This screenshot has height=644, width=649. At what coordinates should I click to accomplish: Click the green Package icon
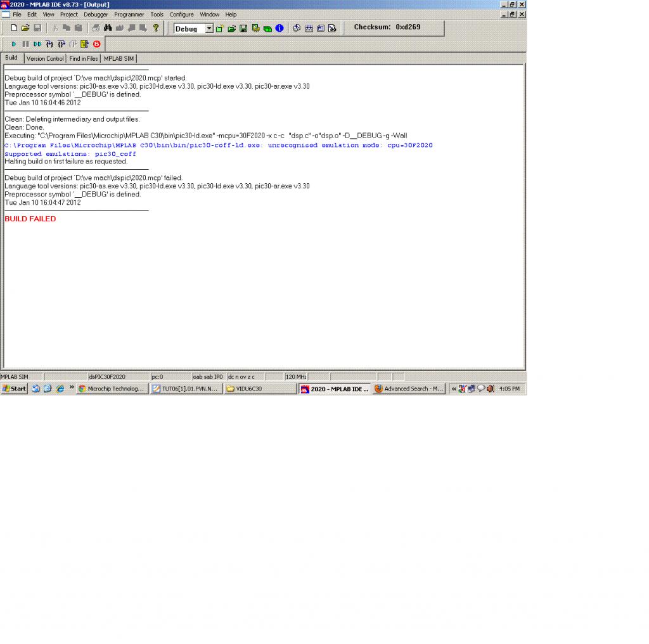click(268, 28)
